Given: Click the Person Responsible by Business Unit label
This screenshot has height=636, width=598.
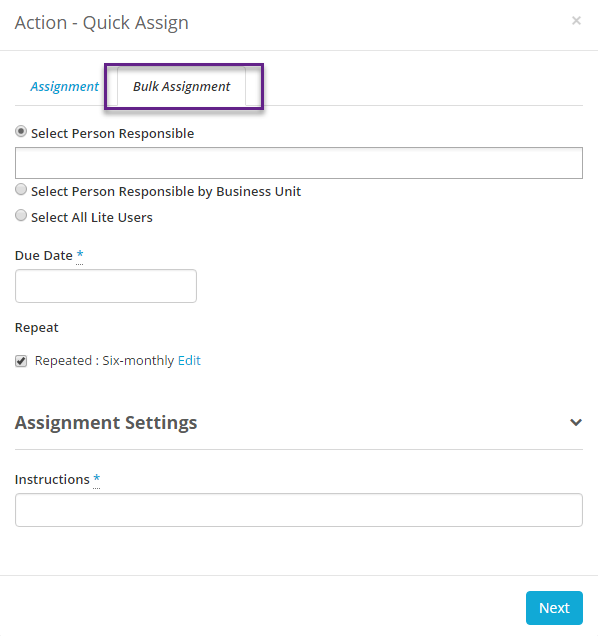Looking at the screenshot, I should [x=166, y=191].
